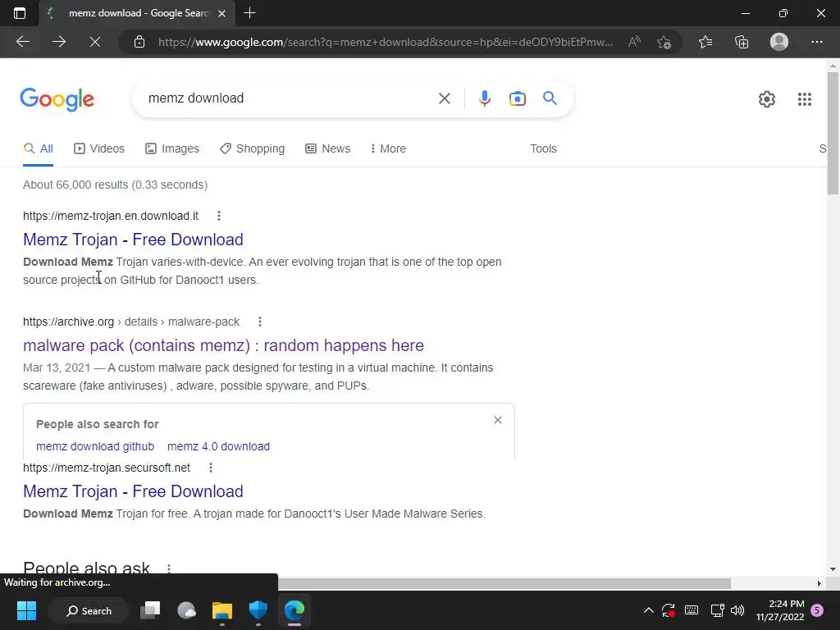This screenshot has width=840, height=630.
Task: Open the Favorites list
Action: tap(705, 42)
